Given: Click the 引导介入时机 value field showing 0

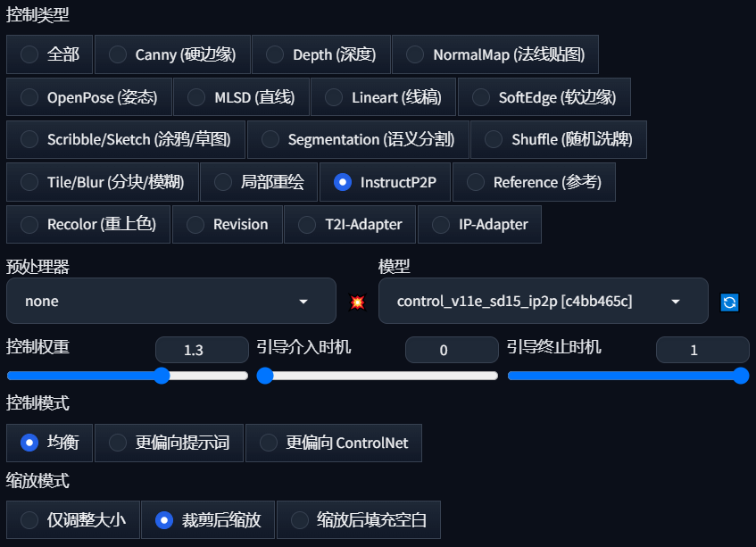Looking at the screenshot, I should tap(452, 350).
